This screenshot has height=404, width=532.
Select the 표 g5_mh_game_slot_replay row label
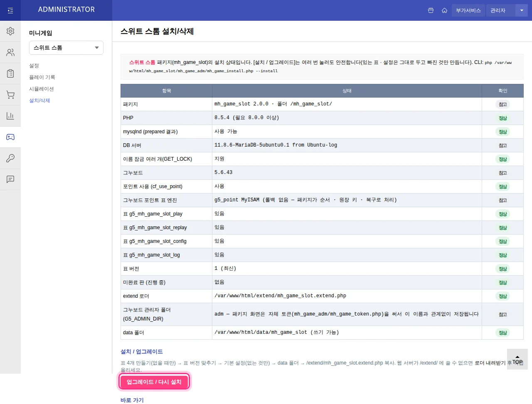coord(155,228)
